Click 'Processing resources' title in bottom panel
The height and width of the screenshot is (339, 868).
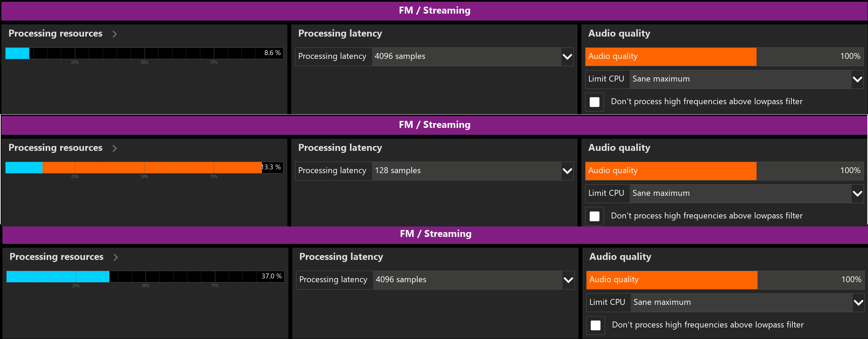pyautogui.click(x=56, y=257)
